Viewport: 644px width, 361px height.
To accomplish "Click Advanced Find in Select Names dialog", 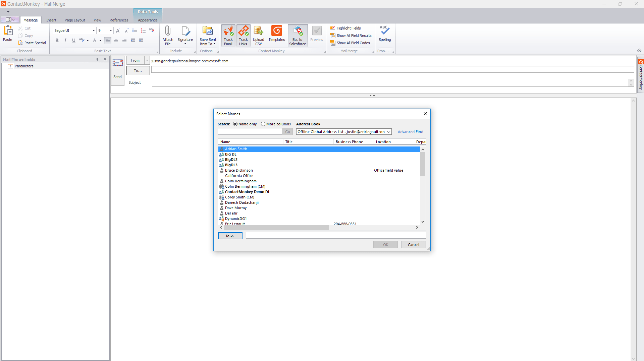I will tap(411, 131).
